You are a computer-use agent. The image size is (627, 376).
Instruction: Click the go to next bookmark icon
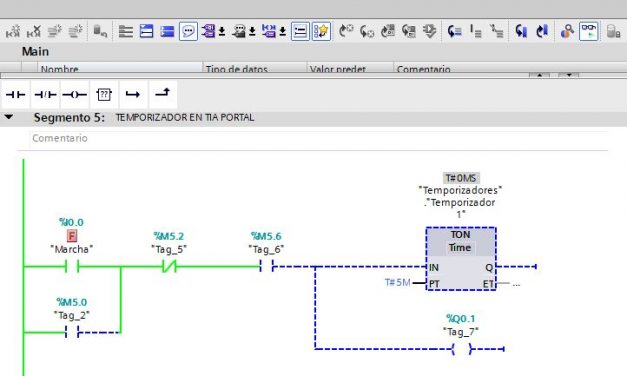point(542,31)
